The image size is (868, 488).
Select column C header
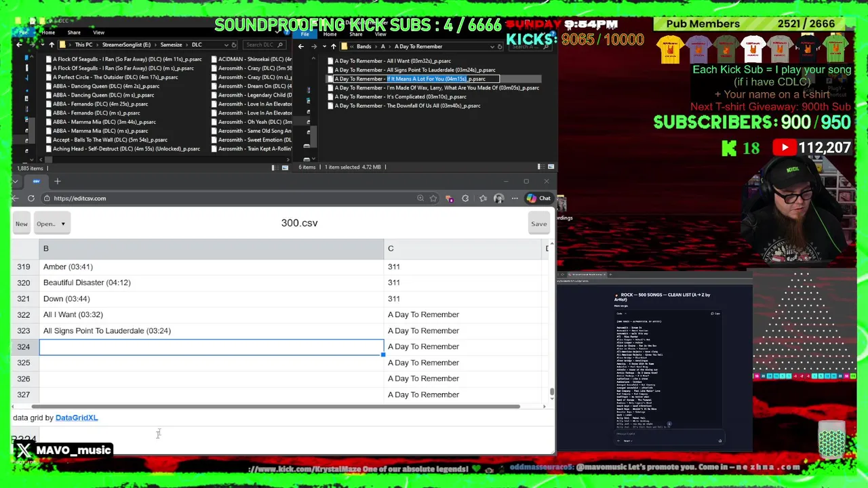(463, 249)
